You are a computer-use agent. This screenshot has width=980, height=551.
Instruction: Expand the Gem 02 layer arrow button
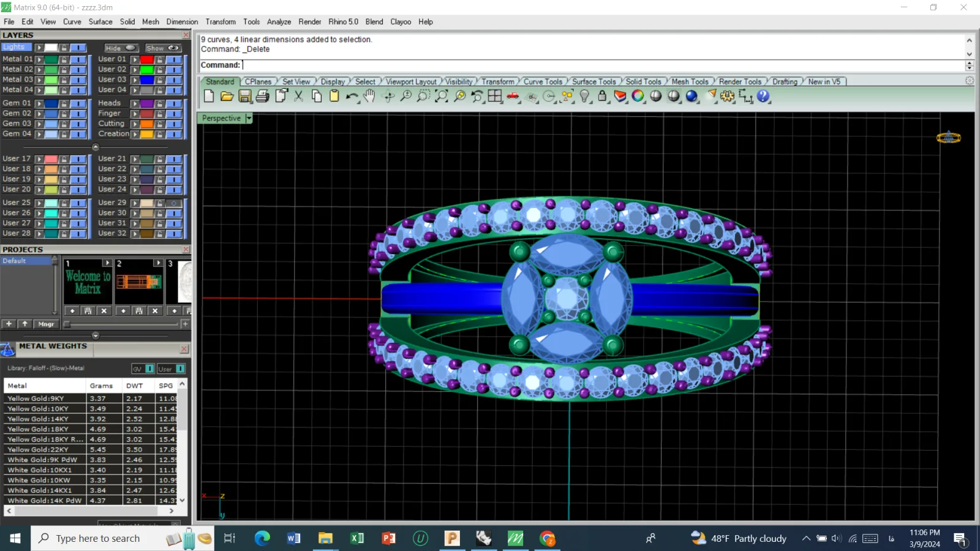pyautogui.click(x=39, y=113)
